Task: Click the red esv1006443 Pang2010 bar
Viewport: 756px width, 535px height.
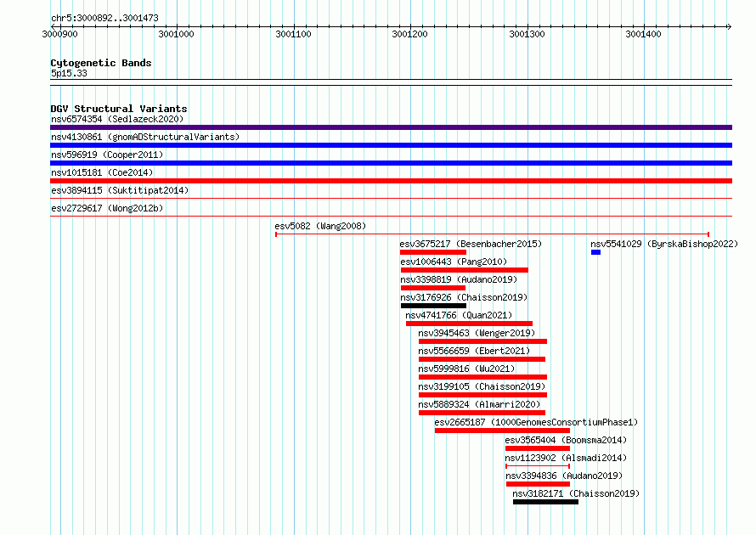Action: [465, 270]
